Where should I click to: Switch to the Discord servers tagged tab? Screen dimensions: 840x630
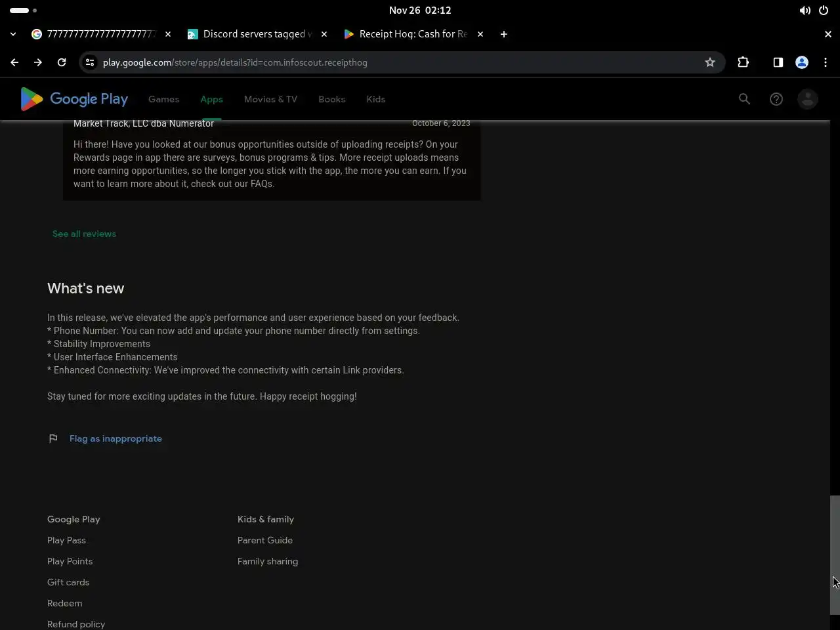258,34
